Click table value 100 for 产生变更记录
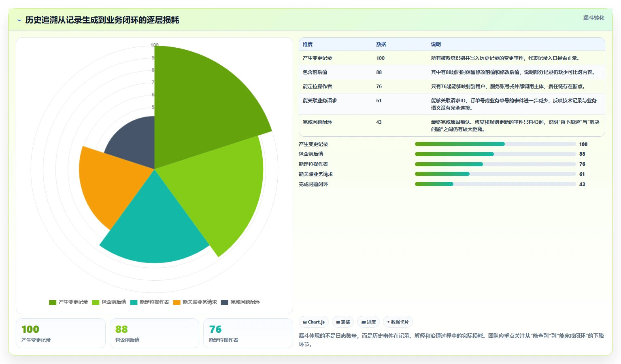The image size is (621, 364). [380, 58]
